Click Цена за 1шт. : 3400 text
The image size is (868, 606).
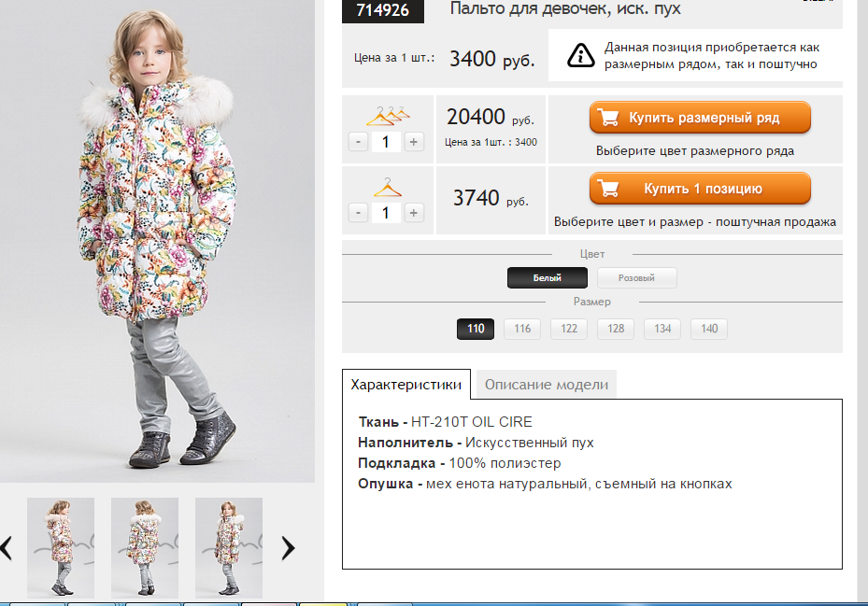(491, 142)
